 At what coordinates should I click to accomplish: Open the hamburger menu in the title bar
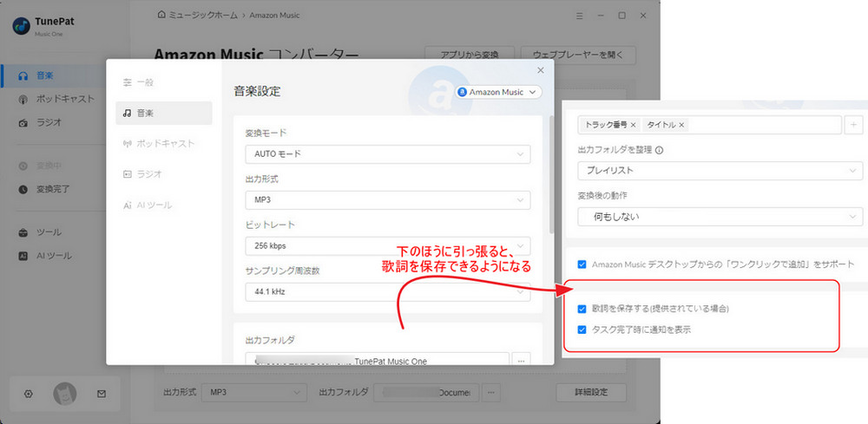pos(580,16)
